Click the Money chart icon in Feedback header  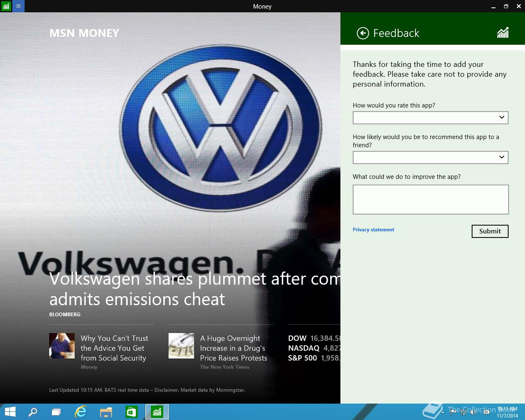(x=503, y=33)
